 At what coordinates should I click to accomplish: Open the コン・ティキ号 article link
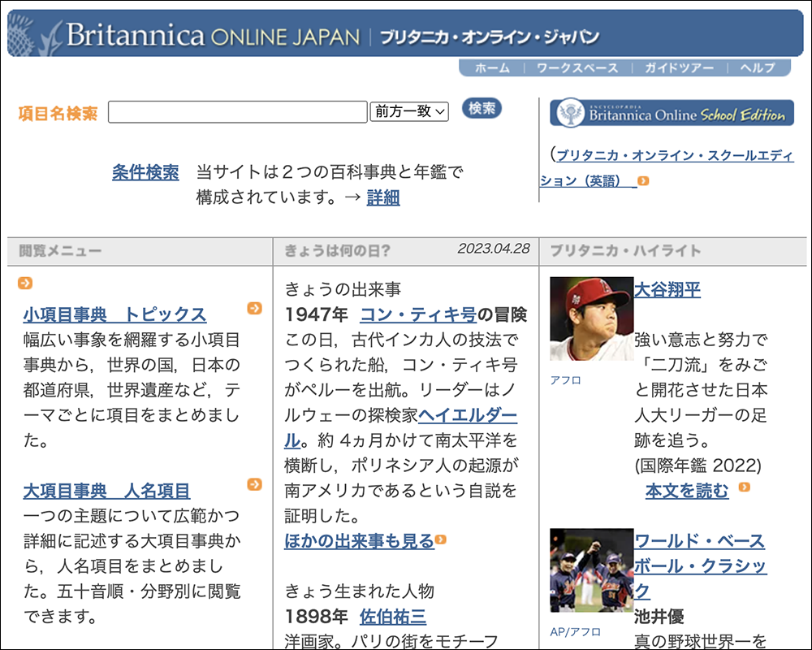click(x=418, y=314)
